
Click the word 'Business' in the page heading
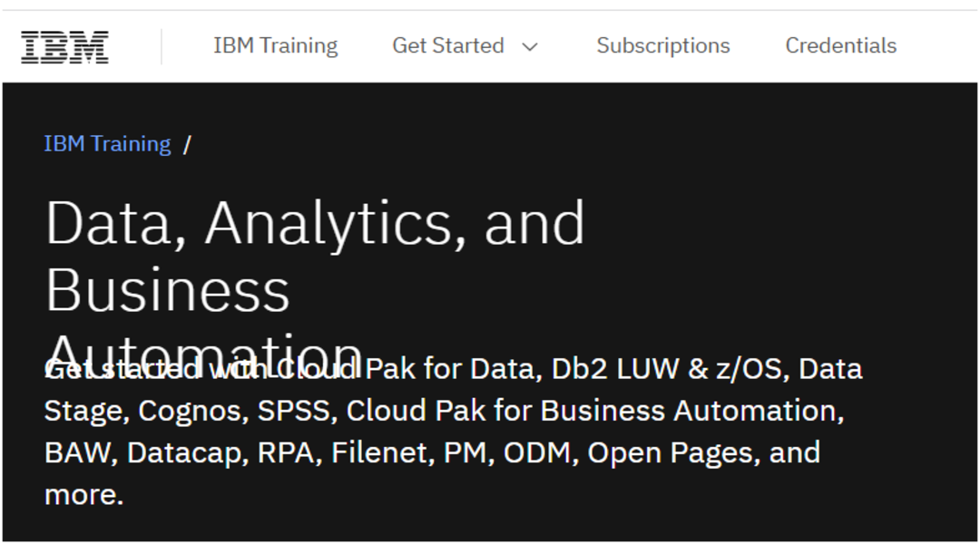(x=168, y=290)
